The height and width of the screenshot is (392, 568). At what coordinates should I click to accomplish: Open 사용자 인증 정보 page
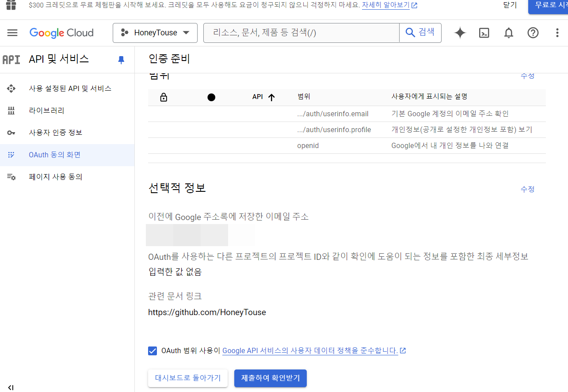[67, 133]
